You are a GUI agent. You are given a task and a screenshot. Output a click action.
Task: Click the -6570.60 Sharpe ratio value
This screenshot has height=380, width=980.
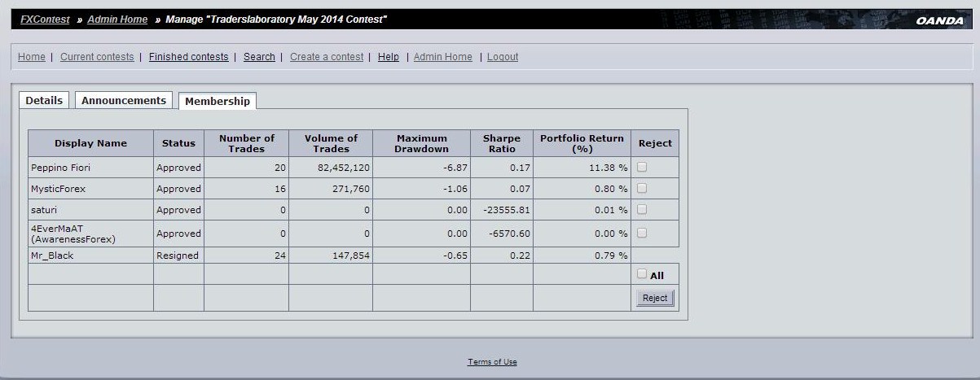pos(509,234)
